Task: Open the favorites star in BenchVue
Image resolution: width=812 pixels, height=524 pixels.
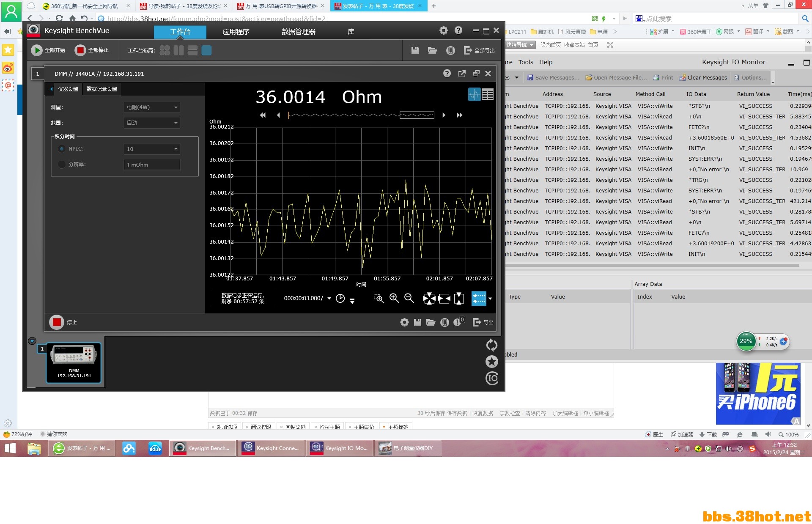Action: coord(491,362)
